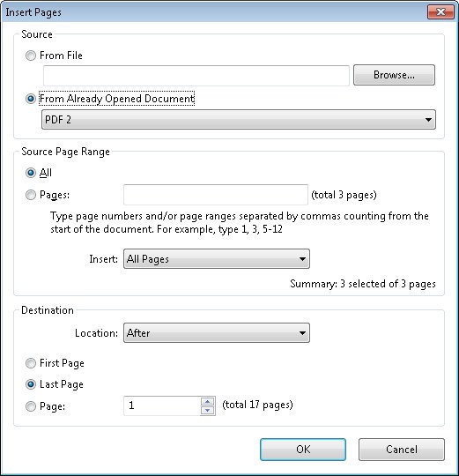459x476 pixels.
Task: Select the Pages range radio button
Action: click(31, 195)
